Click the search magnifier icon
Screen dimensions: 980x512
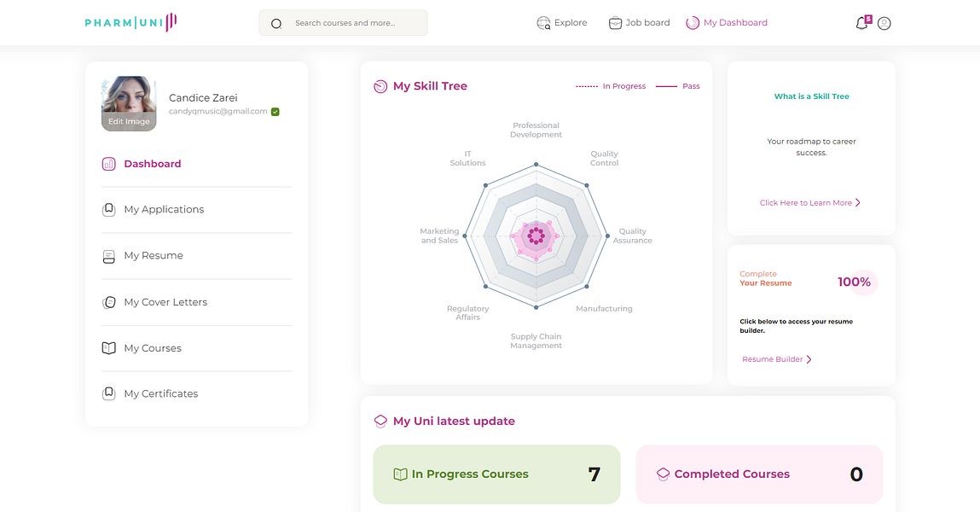click(276, 24)
